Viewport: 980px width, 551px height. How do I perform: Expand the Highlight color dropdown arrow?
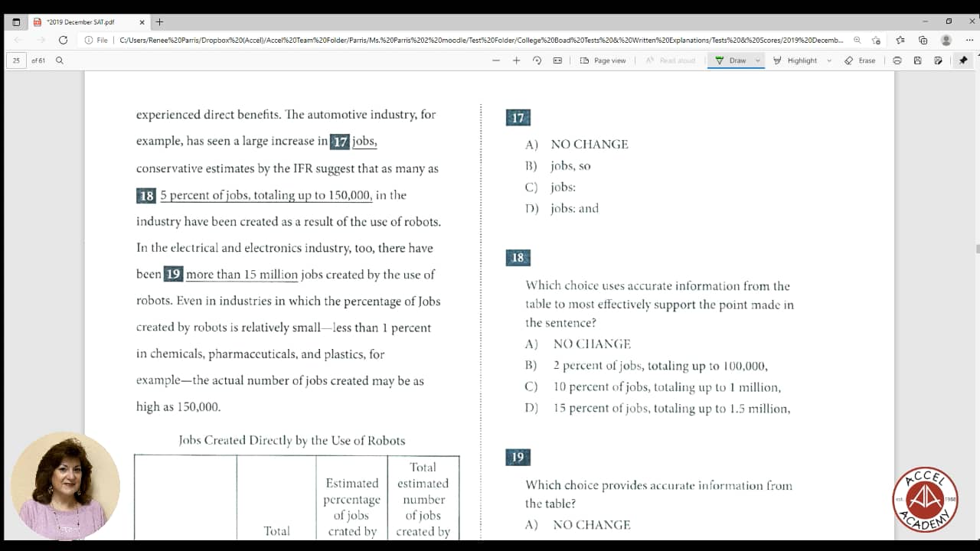(x=829, y=60)
